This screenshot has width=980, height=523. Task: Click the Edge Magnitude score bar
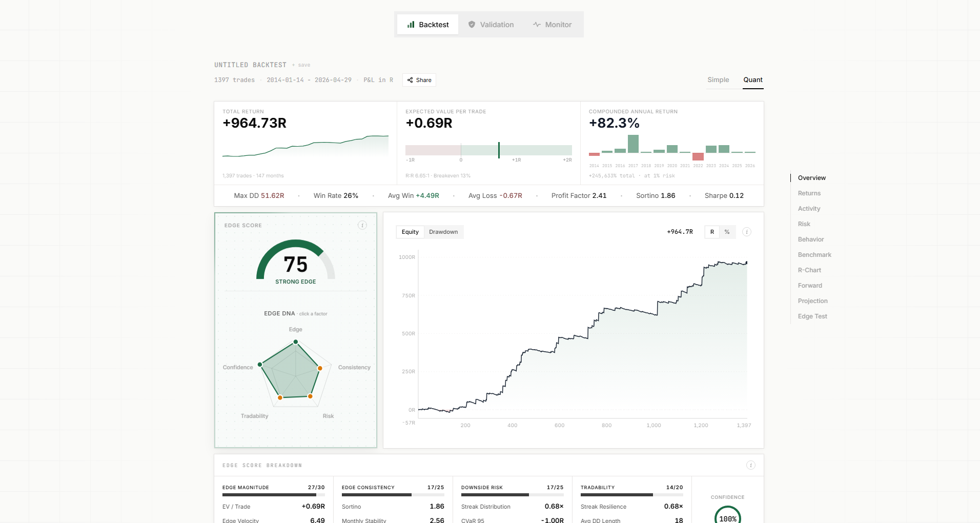pyautogui.click(x=274, y=495)
